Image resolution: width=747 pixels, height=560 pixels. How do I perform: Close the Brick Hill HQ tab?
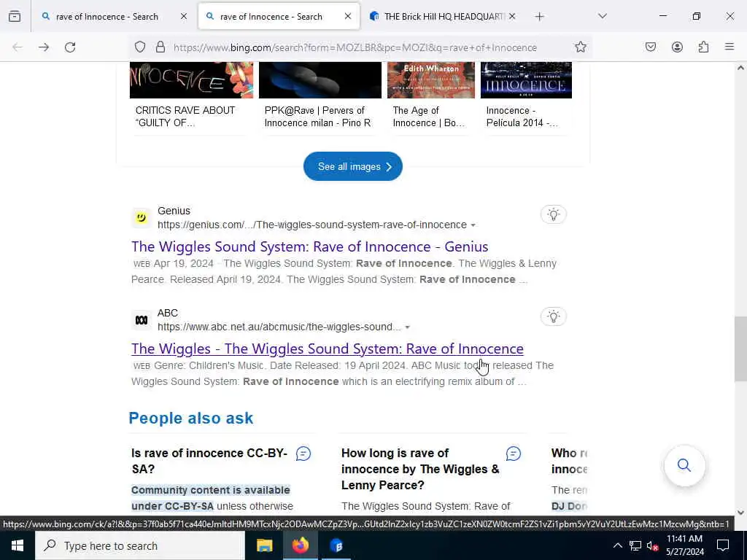(511, 17)
